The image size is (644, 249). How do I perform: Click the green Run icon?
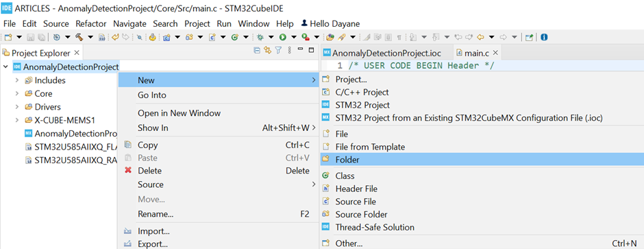282,37
